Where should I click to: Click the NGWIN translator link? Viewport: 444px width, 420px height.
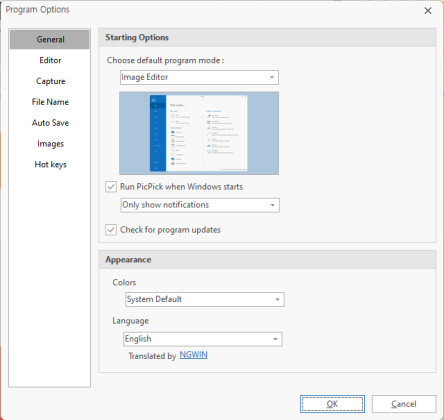[x=193, y=355]
